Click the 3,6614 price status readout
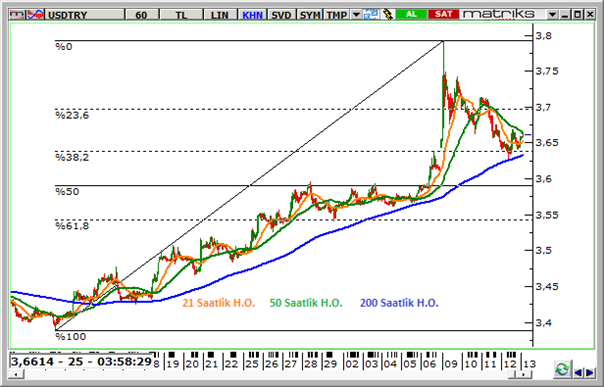 [81, 362]
